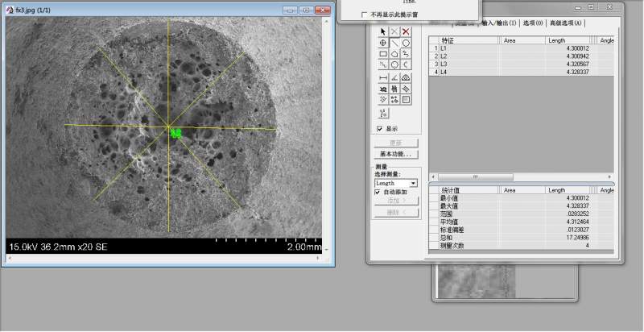Click the splitter bar above statistics table
This screenshot has width=644, height=332.
click(522, 183)
